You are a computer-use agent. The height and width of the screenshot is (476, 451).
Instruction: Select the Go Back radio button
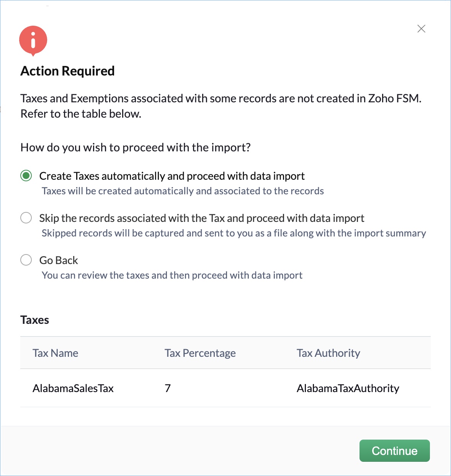[x=26, y=260]
